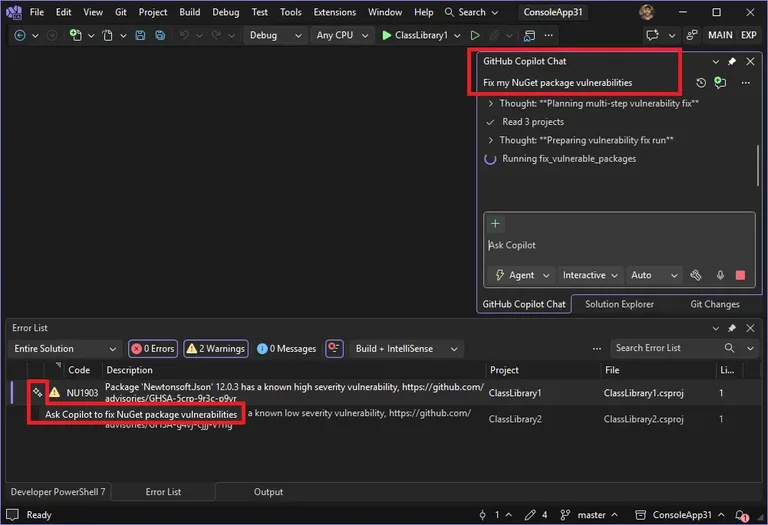Toggle the 0 Errors filter
The width and height of the screenshot is (768, 525).
pyautogui.click(x=153, y=349)
